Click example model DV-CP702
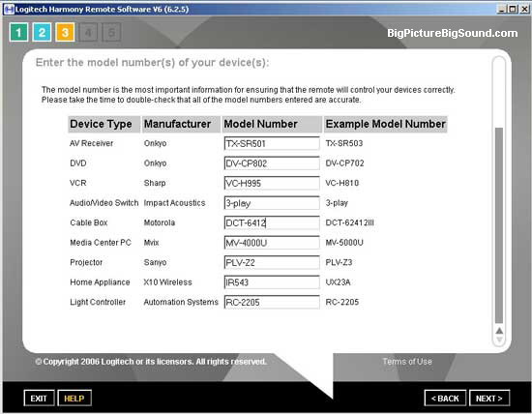The image size is (532, 414). coord(344,163)
